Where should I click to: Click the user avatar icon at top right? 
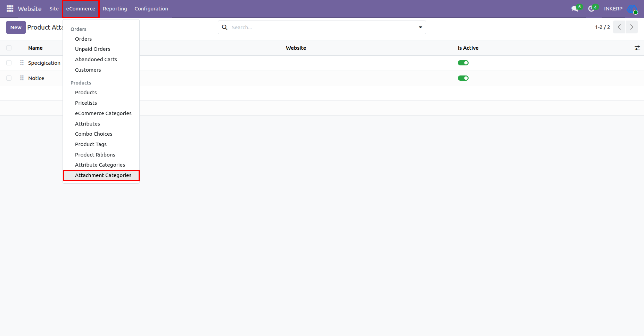tap(633, 9)
